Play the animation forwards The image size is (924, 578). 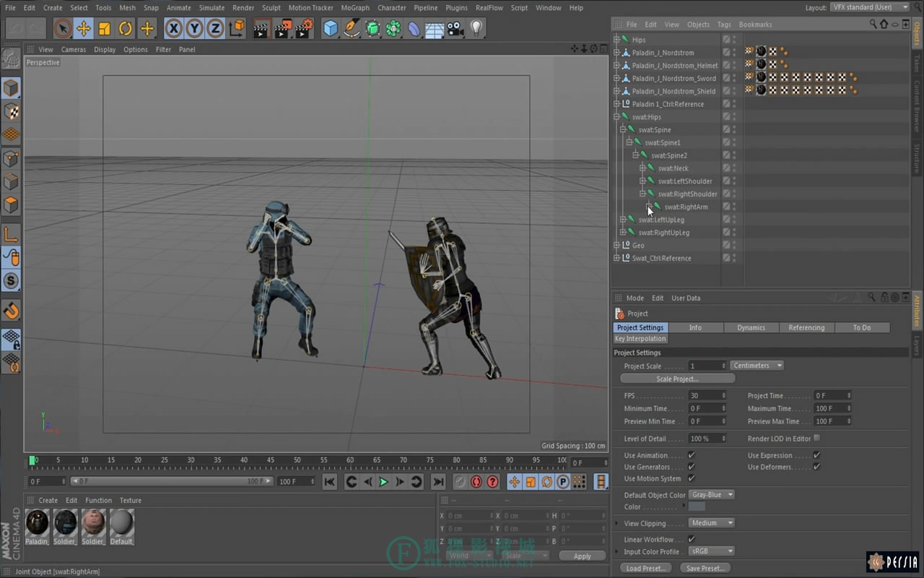click(x=384, y=482)
